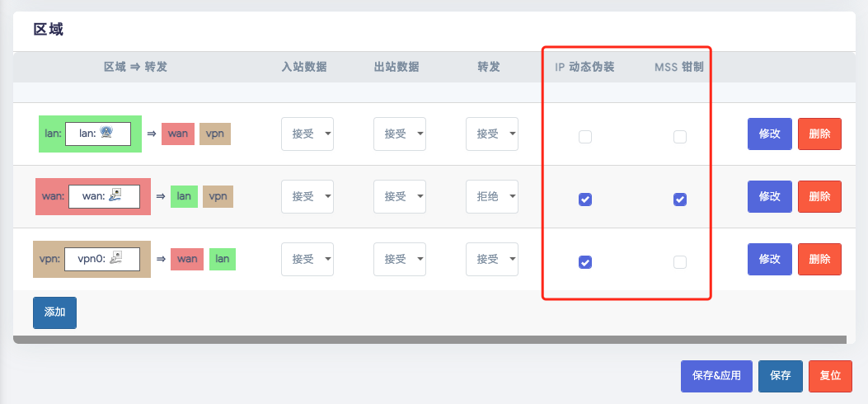Check MSS clamping for vpn zone

680,262
